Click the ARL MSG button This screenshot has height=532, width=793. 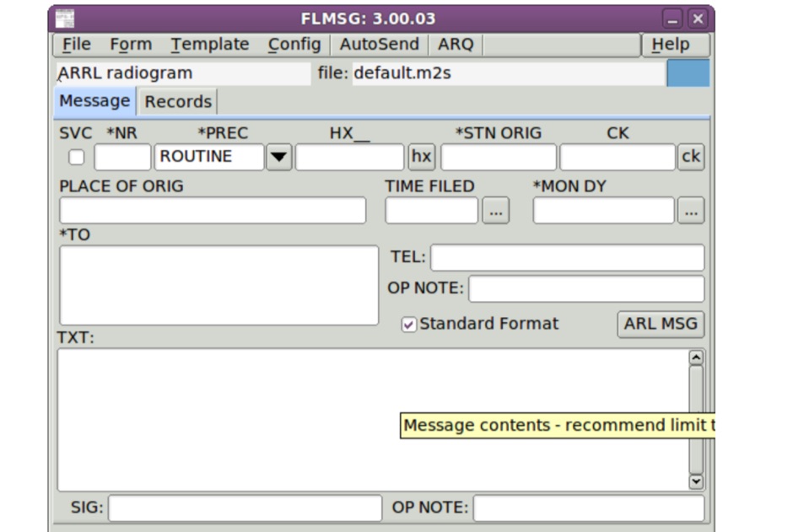pos(661,324)
